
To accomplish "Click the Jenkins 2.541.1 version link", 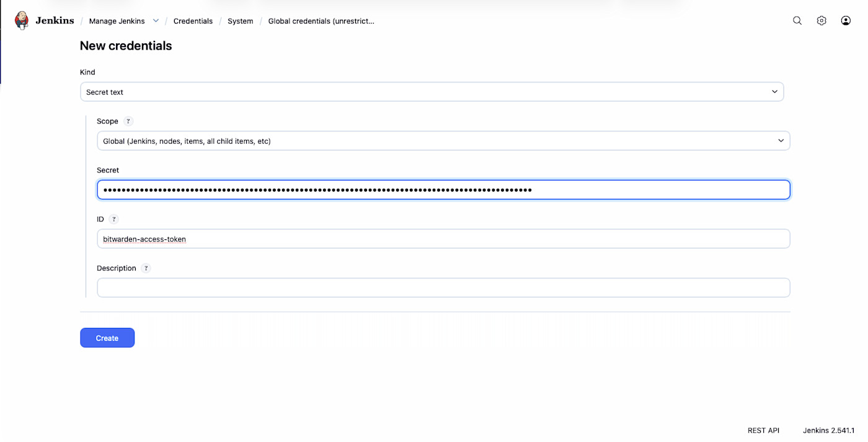I will [828, 430].
